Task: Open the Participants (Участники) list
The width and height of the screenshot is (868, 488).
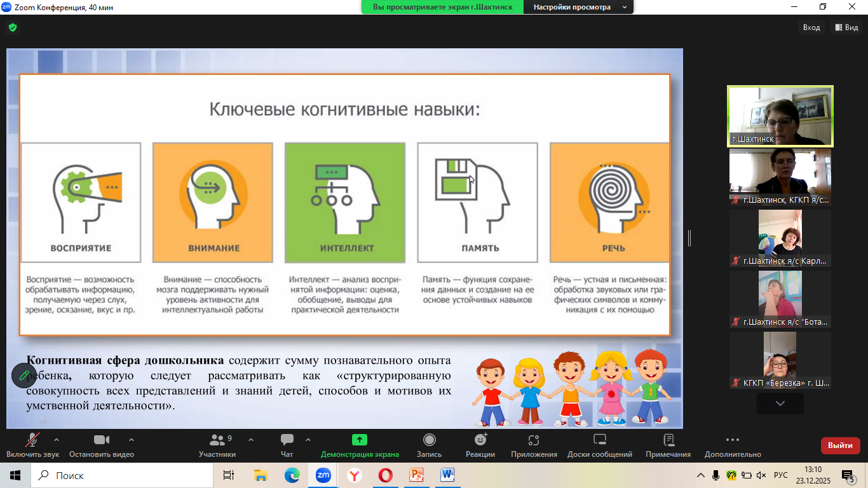Action: (x=217, y=440)
